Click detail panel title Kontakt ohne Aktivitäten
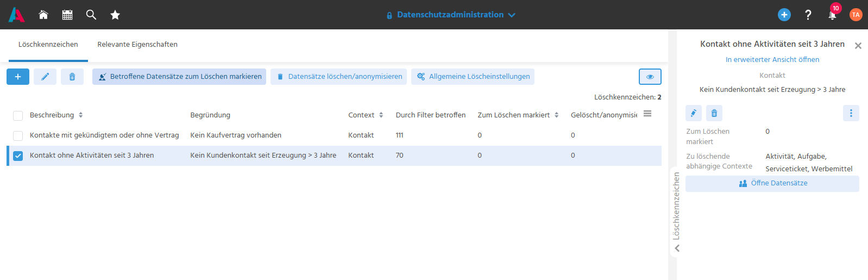 772,44
